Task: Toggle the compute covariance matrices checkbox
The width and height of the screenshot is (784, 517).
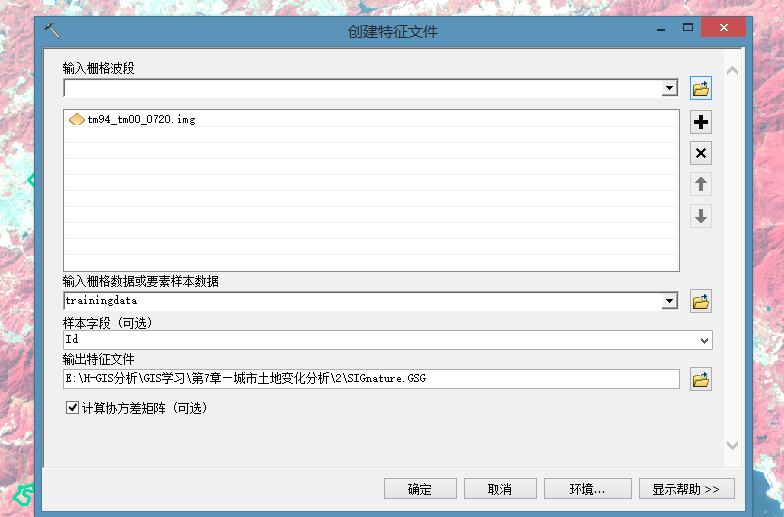Action: pyautogui.click(x=72, y=408)
